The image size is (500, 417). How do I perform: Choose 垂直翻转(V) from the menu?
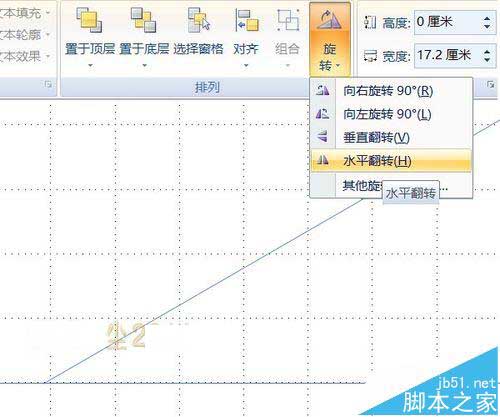tap(391, 137)
